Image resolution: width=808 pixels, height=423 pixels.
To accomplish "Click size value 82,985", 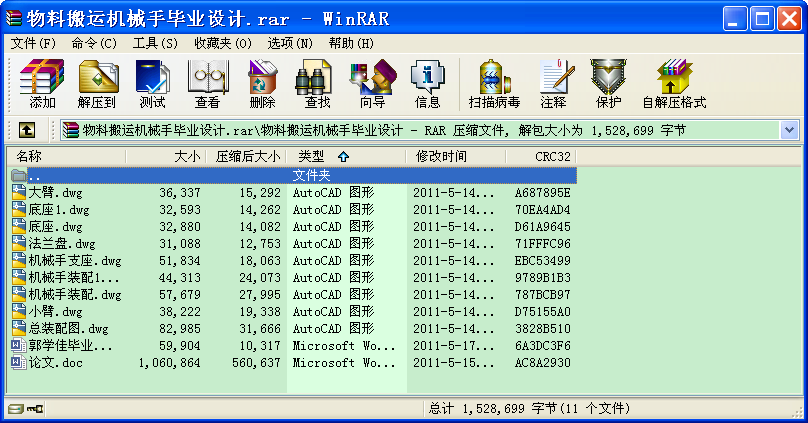I will (x=179, y=329).
